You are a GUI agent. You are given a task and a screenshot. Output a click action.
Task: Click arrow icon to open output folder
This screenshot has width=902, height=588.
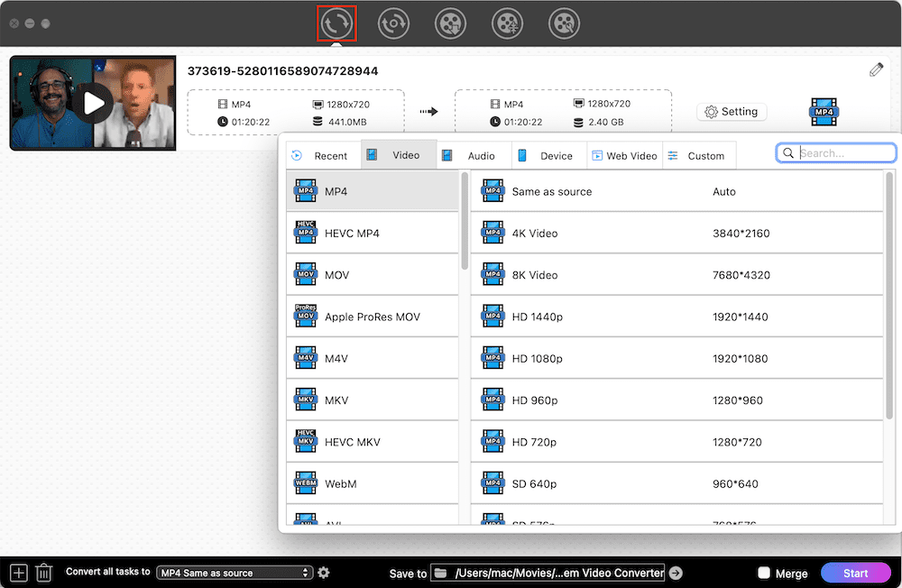pos(676,573)
